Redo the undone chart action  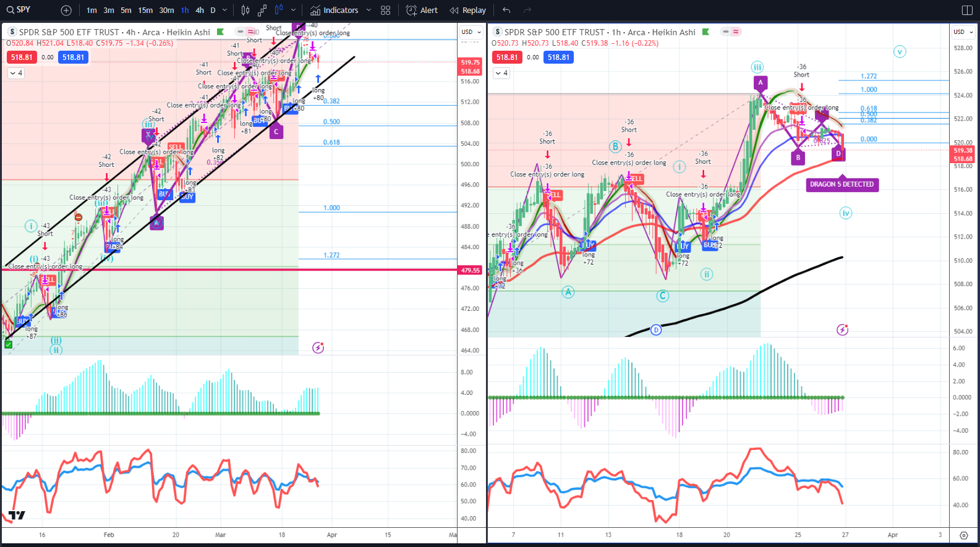[527, 11]
